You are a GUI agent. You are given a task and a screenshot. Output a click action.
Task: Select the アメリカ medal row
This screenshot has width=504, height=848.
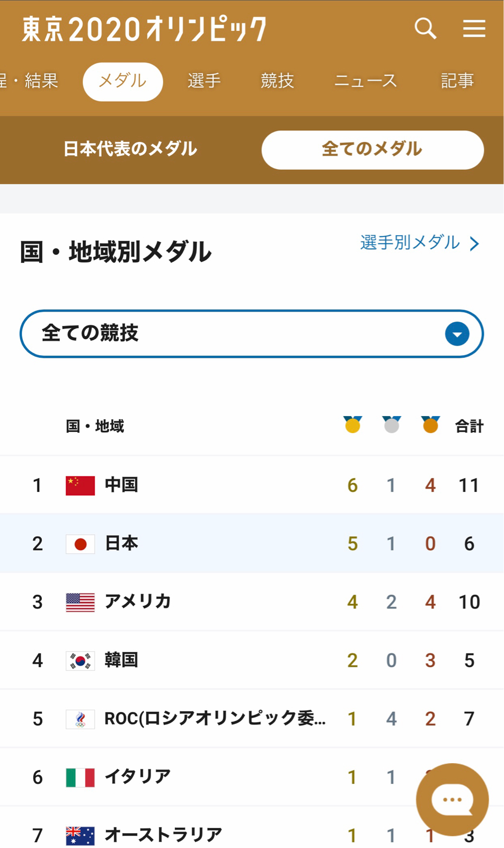click(252, 602)
